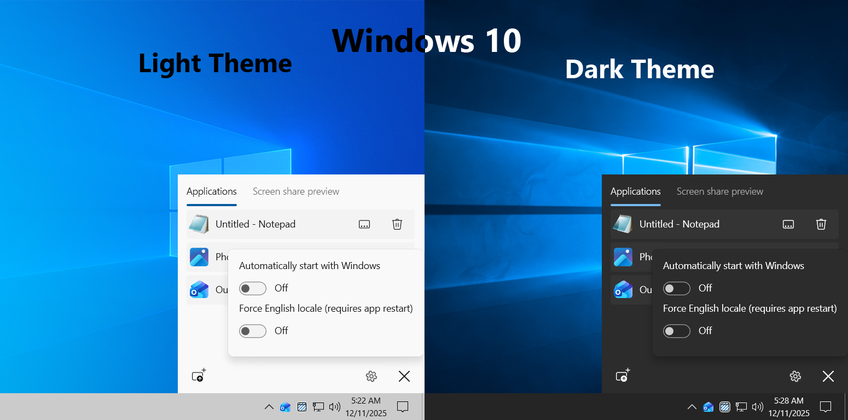Click the Notepad app icon in the light panel

[x=198, y=224]
